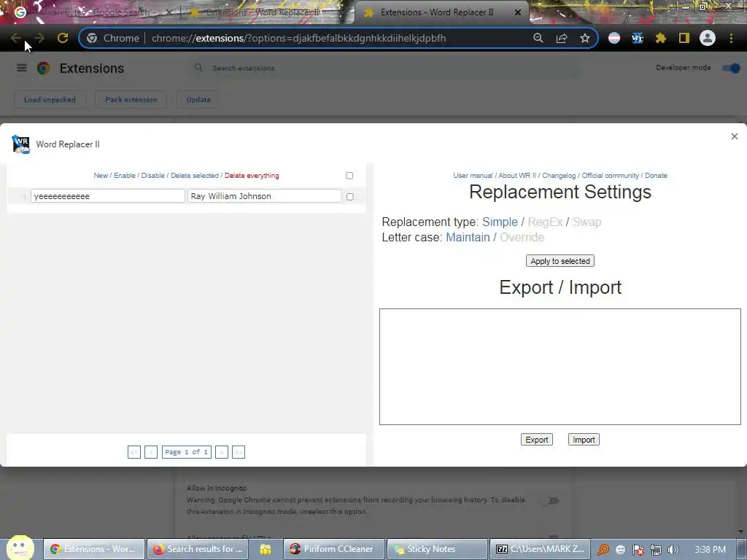The image size is (747, 560).
Task: Click the Disable link
Action: pos(153,176)
